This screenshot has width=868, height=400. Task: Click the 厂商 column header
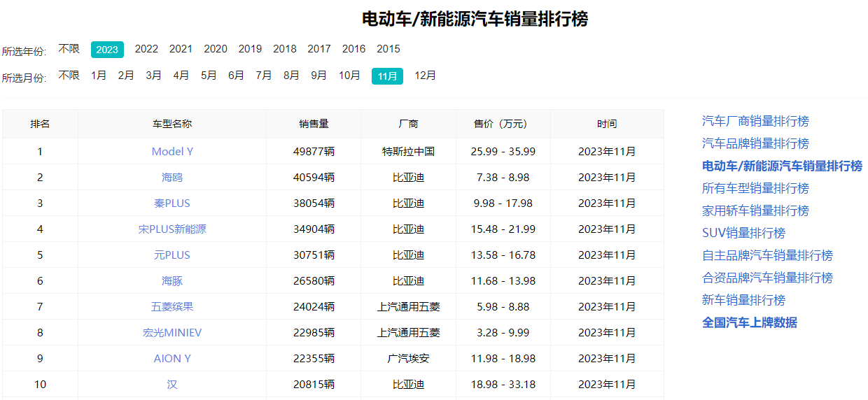pyautogui.click(x=408, y=124)
